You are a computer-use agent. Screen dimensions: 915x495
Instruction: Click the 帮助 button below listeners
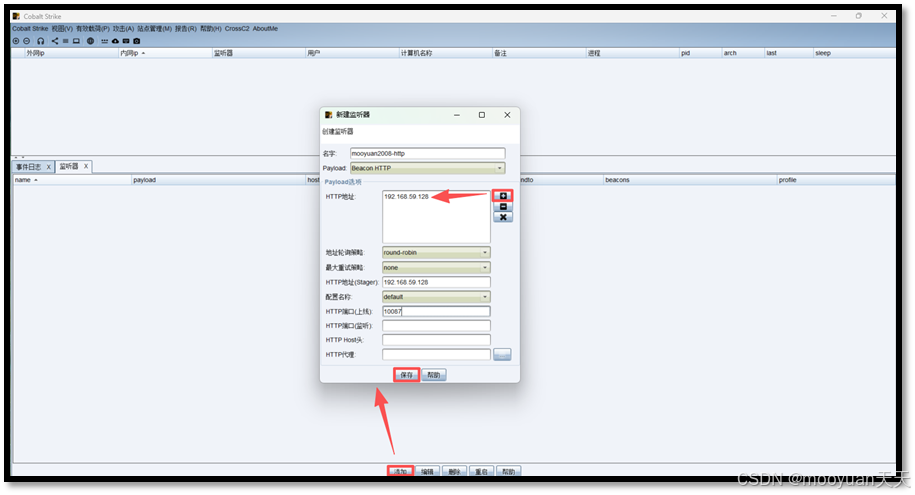[509, 471]
